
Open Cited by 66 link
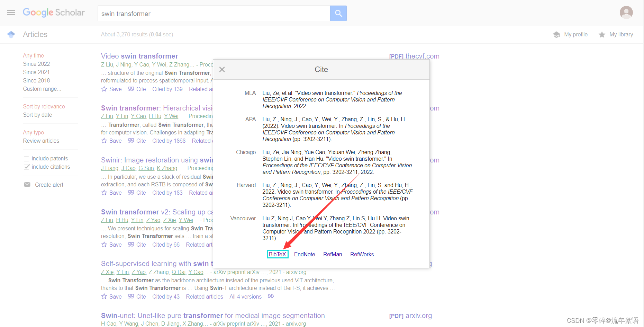tap(166, 245)
